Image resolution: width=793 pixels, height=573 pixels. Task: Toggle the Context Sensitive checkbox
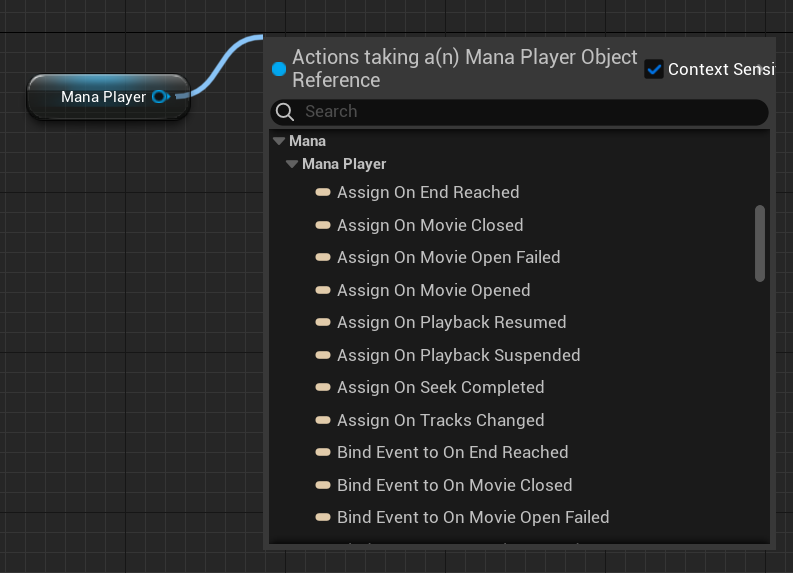[654, 69]
